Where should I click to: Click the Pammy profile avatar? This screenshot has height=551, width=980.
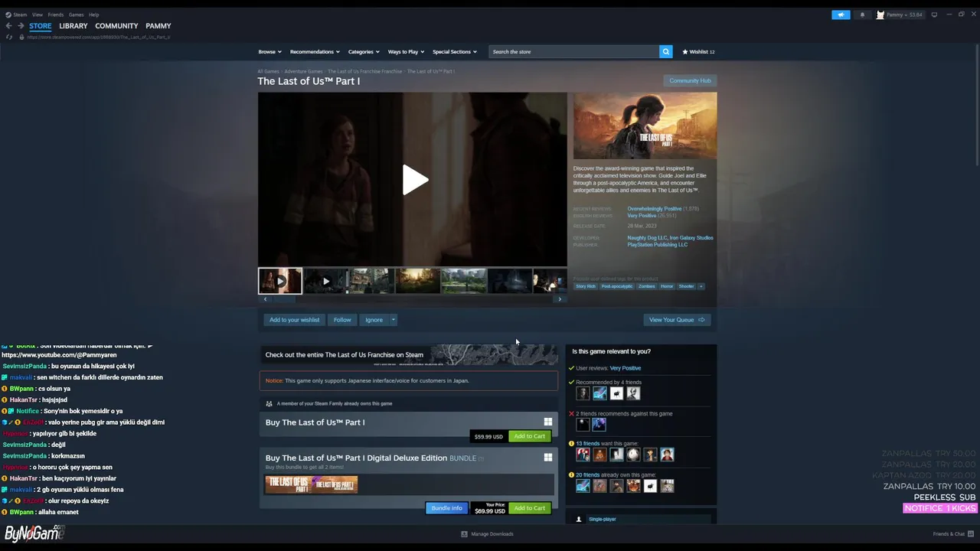click(x=880, y=15)
